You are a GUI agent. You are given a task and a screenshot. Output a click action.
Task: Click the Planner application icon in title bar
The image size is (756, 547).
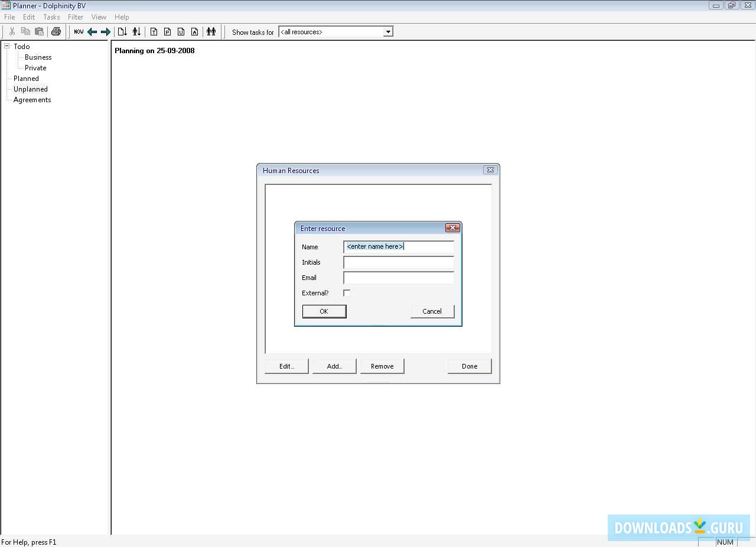[6, 5]
